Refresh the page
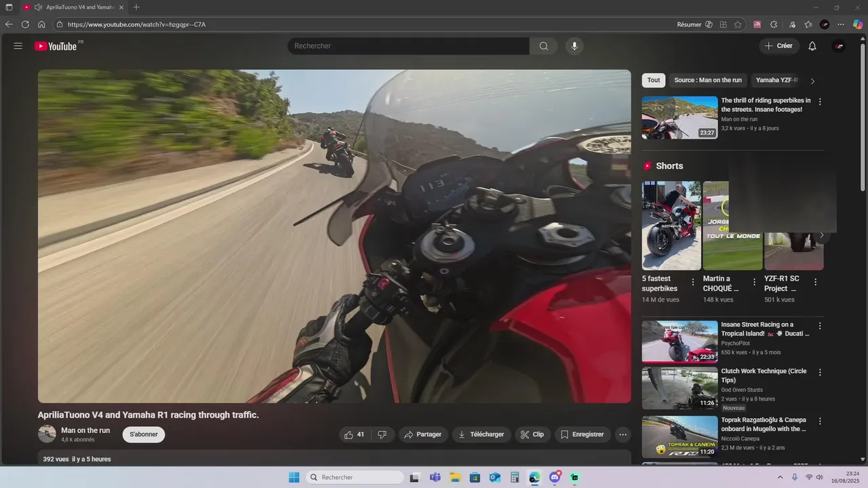The width and height of the screenshot is (868, 488). [x=25, y=24]
